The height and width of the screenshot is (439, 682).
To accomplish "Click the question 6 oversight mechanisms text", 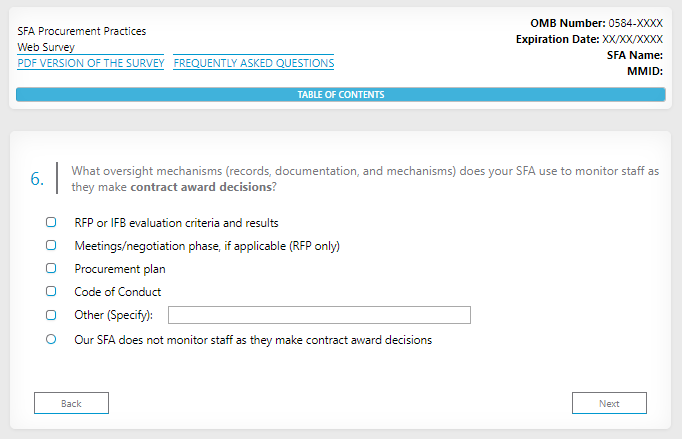I will 365,178.
